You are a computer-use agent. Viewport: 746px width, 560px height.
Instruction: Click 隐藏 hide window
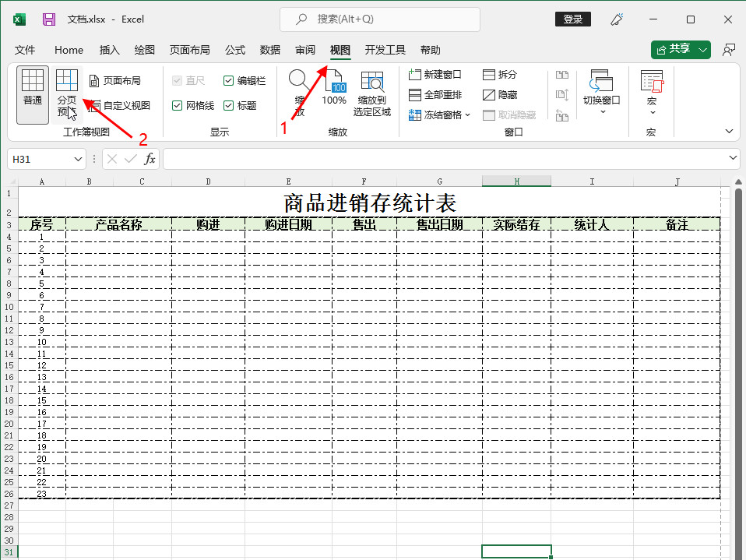point(500,95)
